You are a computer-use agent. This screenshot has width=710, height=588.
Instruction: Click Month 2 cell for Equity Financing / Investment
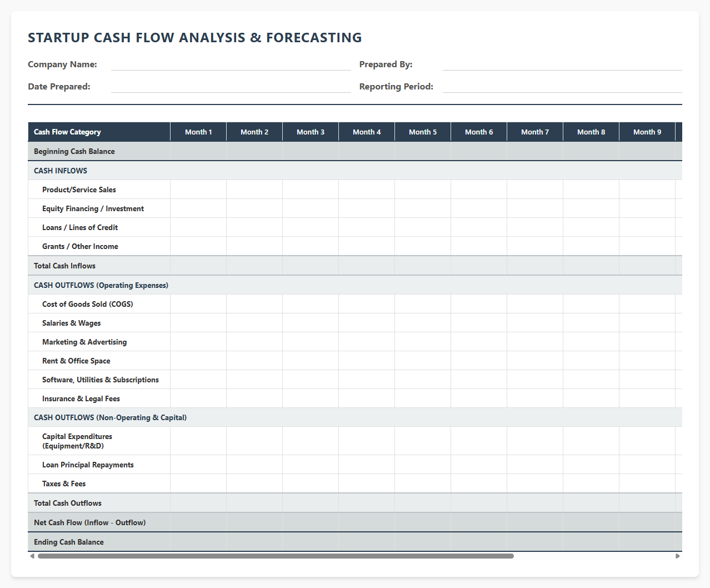pyautogui.click(x=254, y=208)
